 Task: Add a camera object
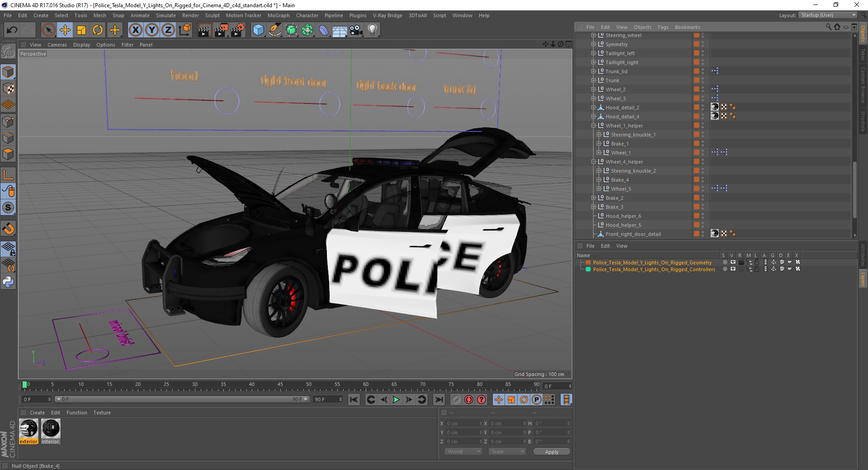pyautogui.click(x=356, y=30)
